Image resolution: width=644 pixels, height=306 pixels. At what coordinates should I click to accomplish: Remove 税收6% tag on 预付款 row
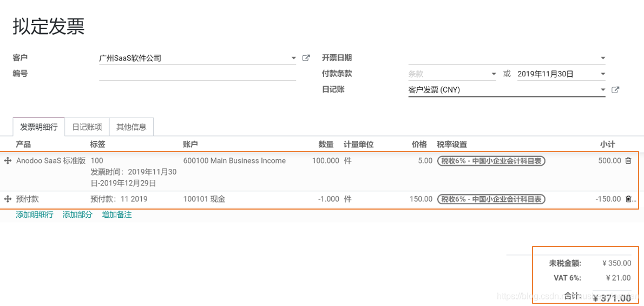pos(491,199)
